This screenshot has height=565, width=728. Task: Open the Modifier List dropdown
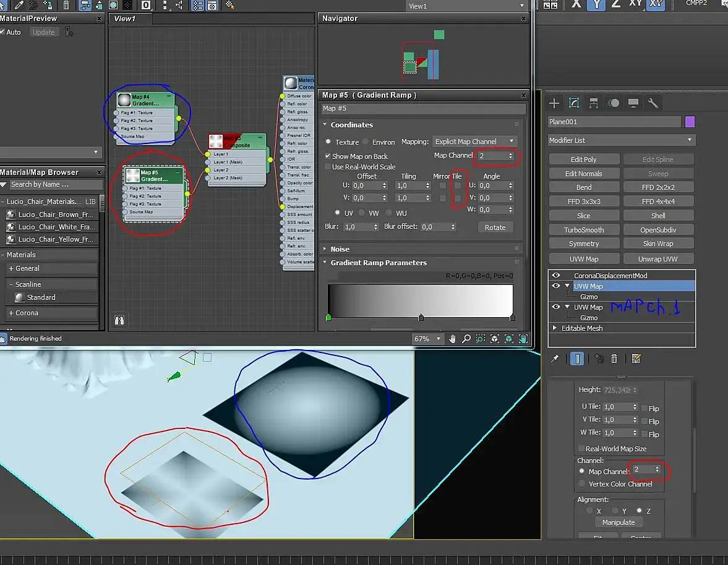pos(621,140)
